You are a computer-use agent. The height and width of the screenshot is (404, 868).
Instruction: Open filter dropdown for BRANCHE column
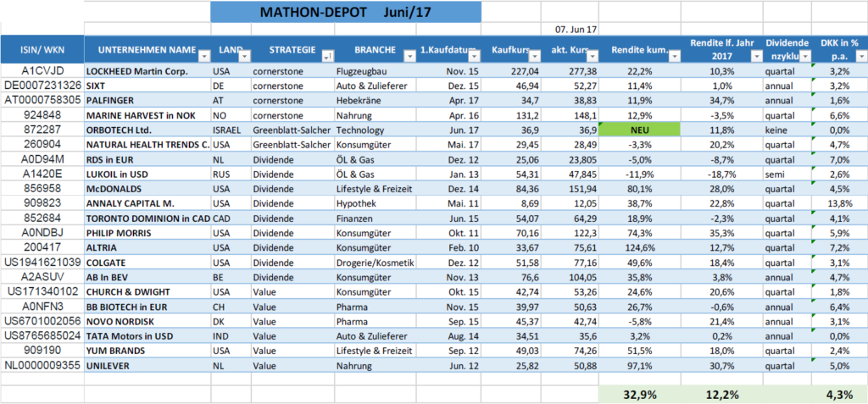pyautogui.click(x=409, y=56)
